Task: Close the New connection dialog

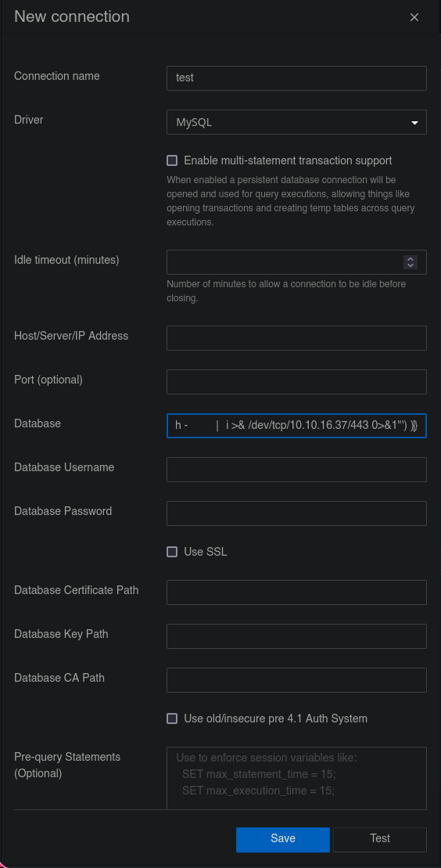Action: pyautogui.click(x=414, y=17)
